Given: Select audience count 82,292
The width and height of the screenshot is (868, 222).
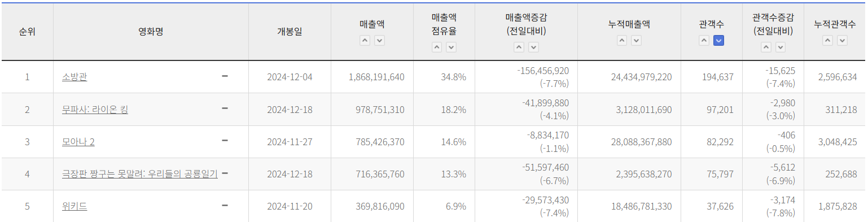Looking at the screenshot, I should point(720,142).
